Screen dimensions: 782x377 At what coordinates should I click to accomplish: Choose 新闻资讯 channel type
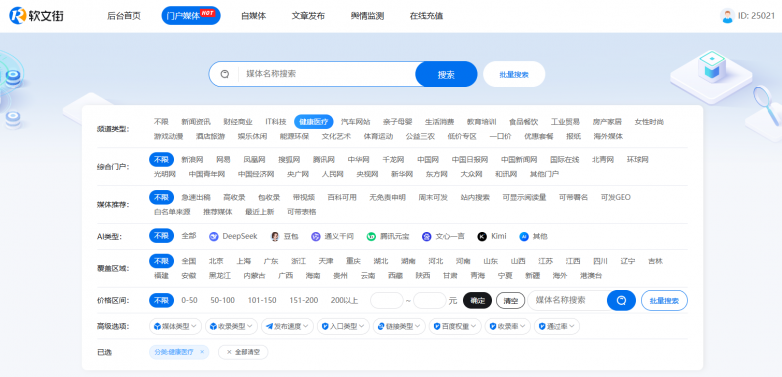196,122
